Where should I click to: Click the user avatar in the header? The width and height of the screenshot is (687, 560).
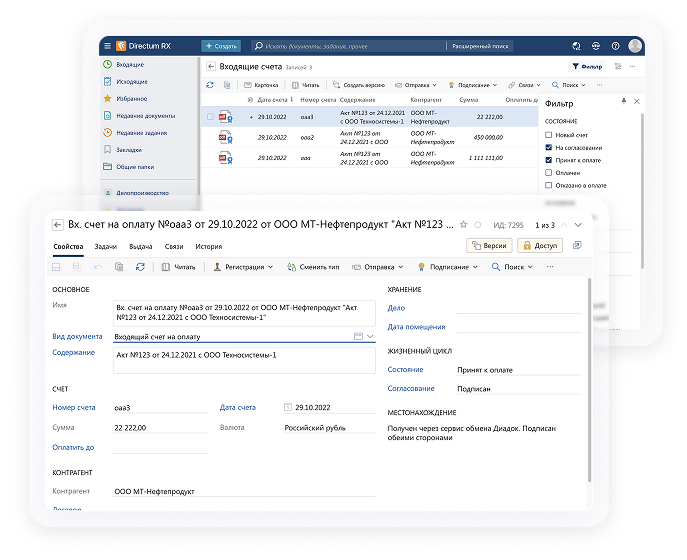click(x=635, y=46)
